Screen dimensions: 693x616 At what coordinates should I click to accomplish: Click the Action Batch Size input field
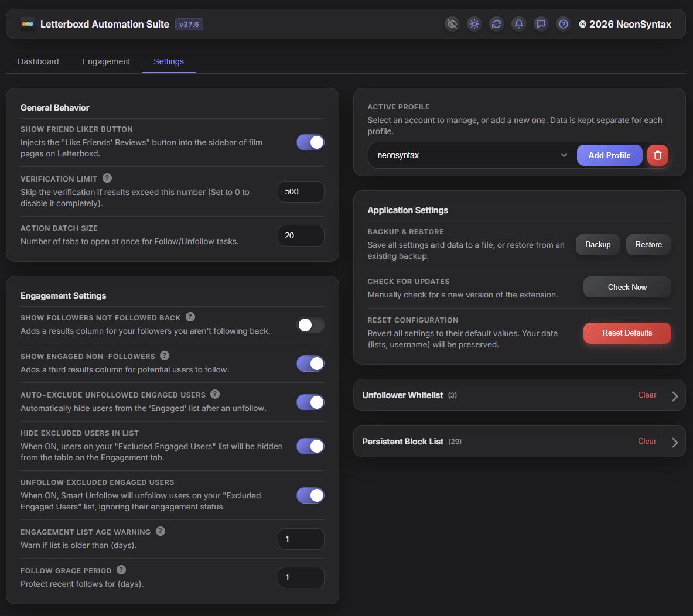[x=301, y=235]
